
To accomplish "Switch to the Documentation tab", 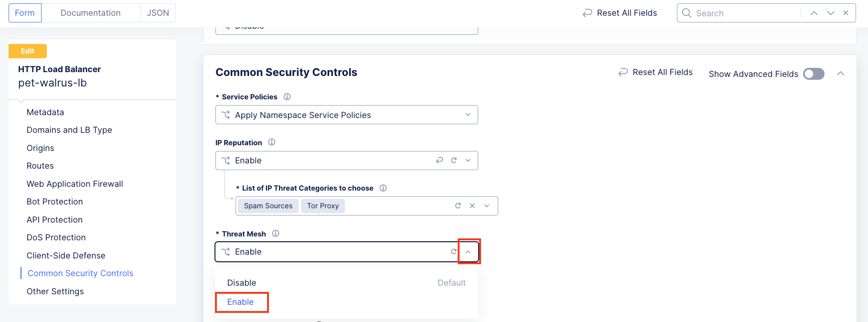I will 91,13.
